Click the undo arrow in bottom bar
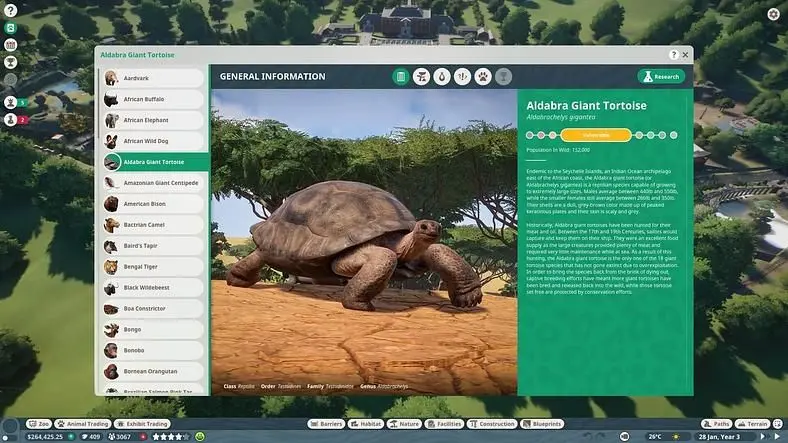Image resolution: width=788 pixels, height=443 pixels. pyautogui.click(x=588, y=436)
